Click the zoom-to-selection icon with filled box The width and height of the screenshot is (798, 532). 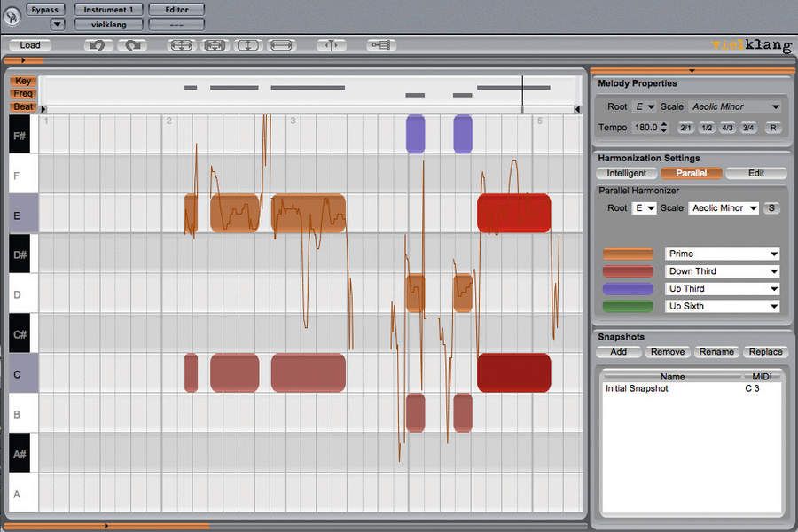[x=215, y=45]
